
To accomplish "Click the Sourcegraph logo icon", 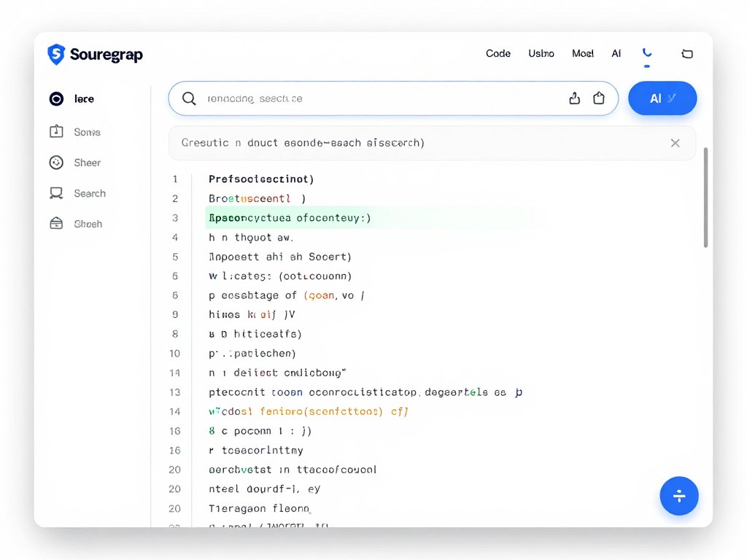I will (x=57, y=54).
